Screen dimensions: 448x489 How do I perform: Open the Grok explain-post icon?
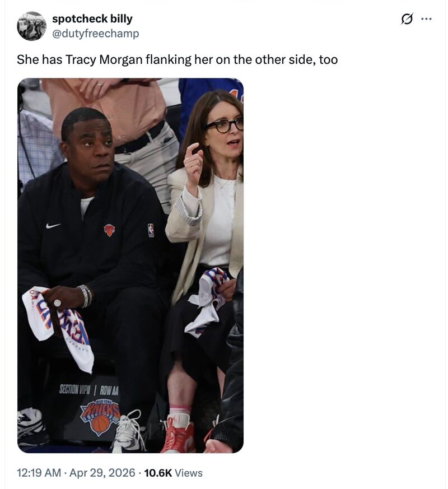407,19
